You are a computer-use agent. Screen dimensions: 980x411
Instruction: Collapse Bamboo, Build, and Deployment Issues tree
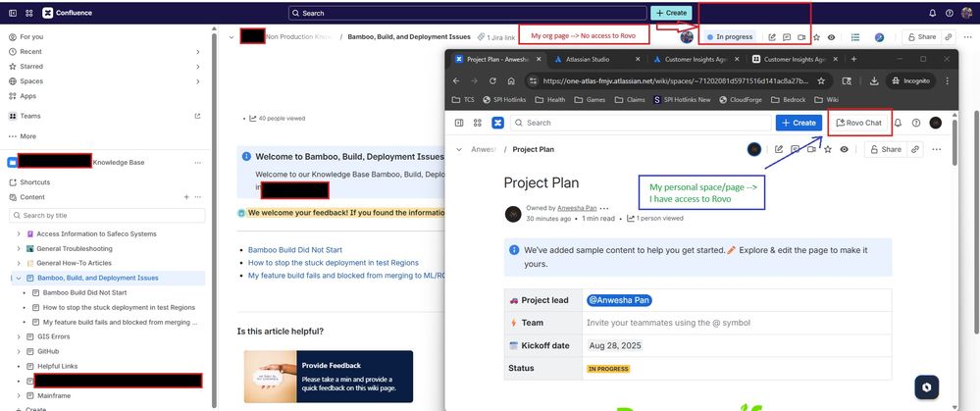[x=19, y=278]
